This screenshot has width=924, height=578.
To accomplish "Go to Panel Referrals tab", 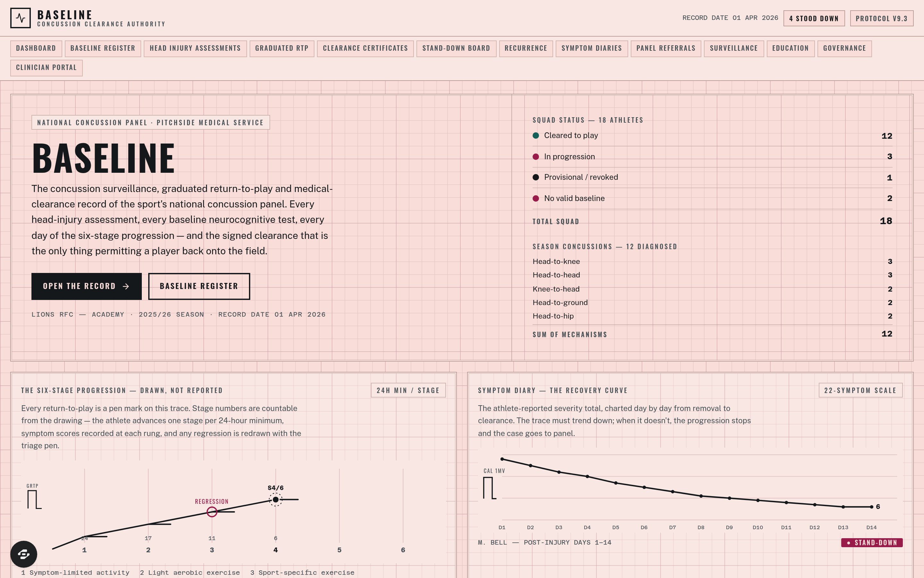I will [666, 48].
